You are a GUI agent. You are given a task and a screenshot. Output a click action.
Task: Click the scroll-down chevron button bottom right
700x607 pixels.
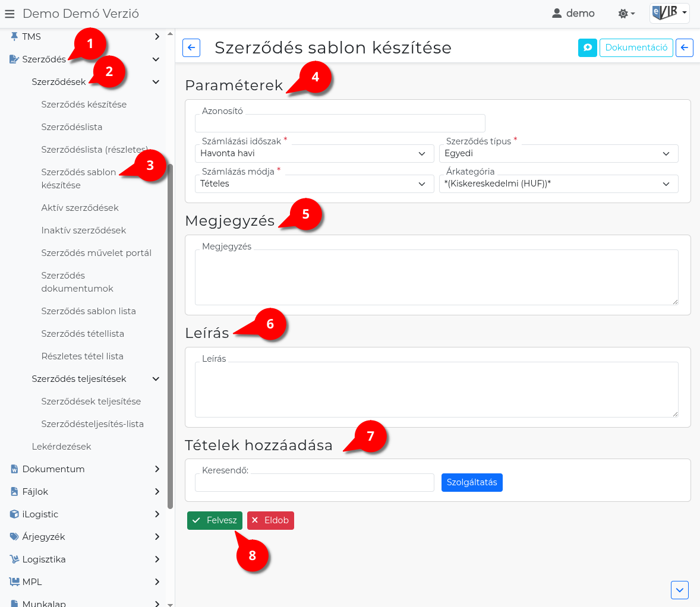[679, 590]
